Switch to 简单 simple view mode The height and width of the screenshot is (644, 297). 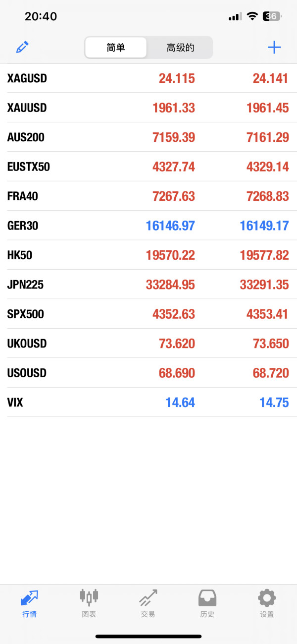116,48
